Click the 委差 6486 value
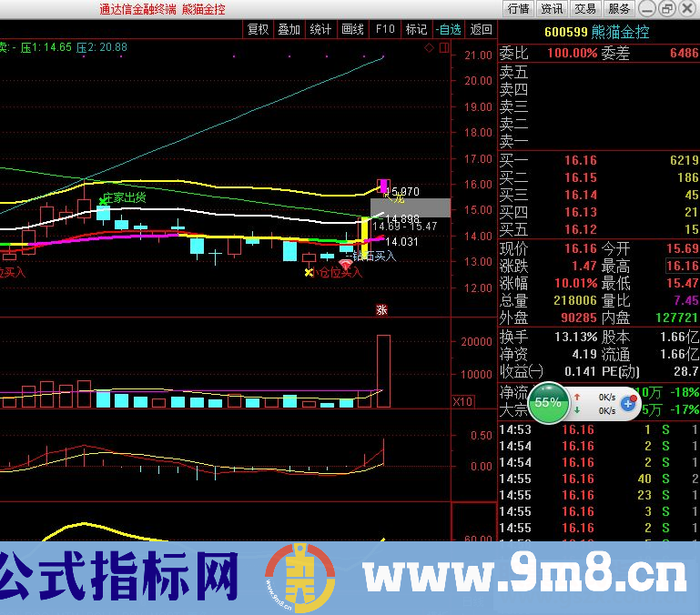Screen dimensions: 700x615 pos(685,53)
